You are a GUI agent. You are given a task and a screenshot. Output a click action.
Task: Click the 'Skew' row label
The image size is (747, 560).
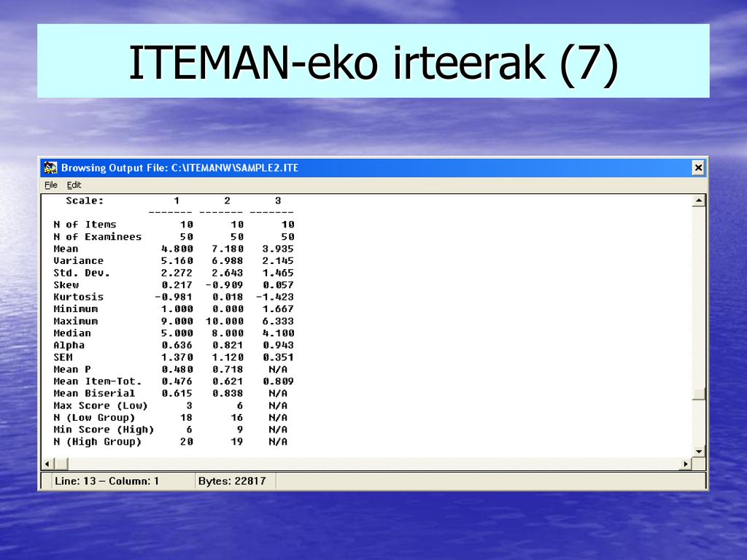(66, 285)
